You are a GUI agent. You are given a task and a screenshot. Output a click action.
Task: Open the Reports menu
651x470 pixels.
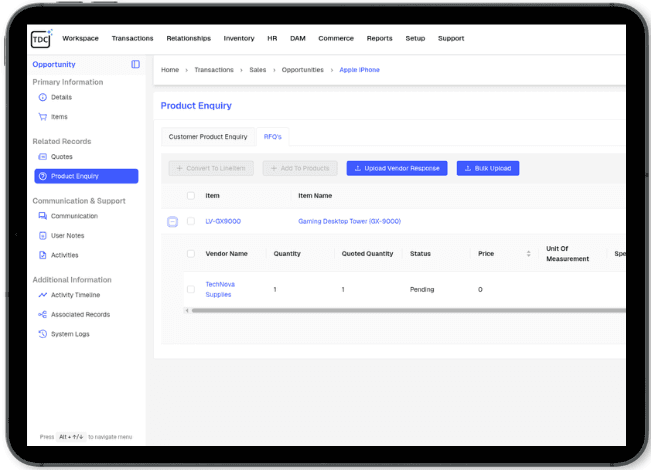pyautogui.click(x=379, y=38)
